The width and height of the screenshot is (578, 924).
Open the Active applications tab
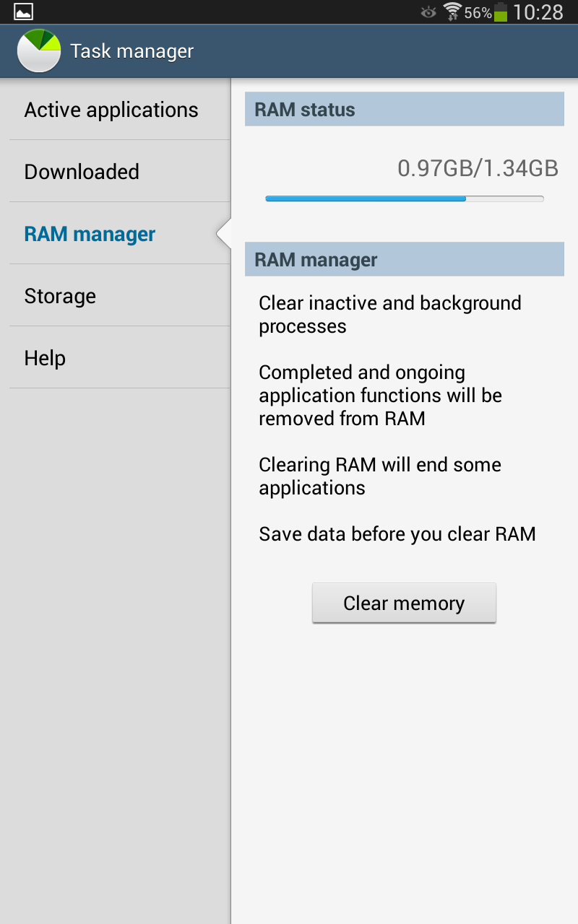pos(111,110)
